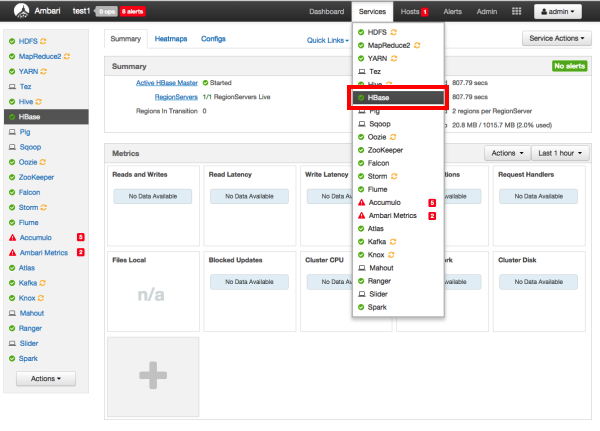This screenshot has height=431, width=600.
Task: Click the Hosts alert badge in navbar
Action: (424, 12)
